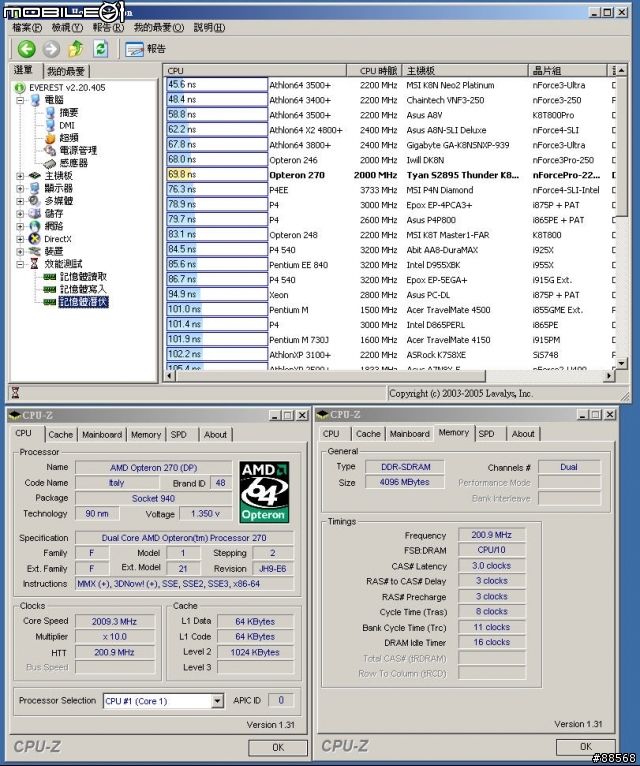Image resolution: width=640 pixels, height=766 pixels.
Task: Select the DirectX tree icon
Action: pyautogui.click(x=35, y=239)
